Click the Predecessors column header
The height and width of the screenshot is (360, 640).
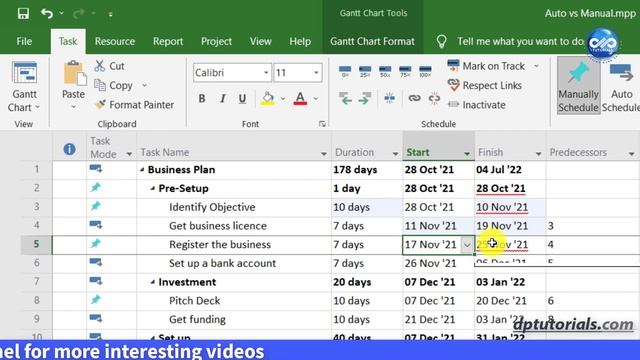click(578, 152)
